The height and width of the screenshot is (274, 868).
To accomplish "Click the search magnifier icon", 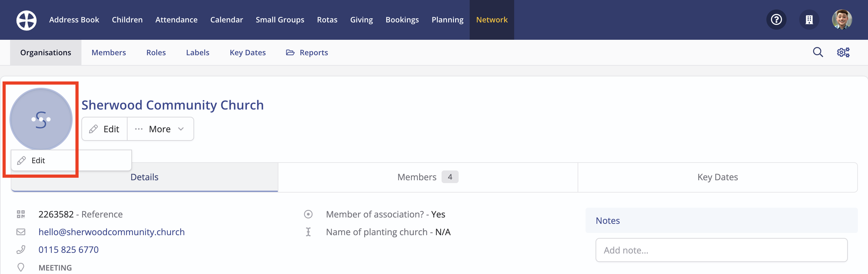I will click(x=818, y=52).
